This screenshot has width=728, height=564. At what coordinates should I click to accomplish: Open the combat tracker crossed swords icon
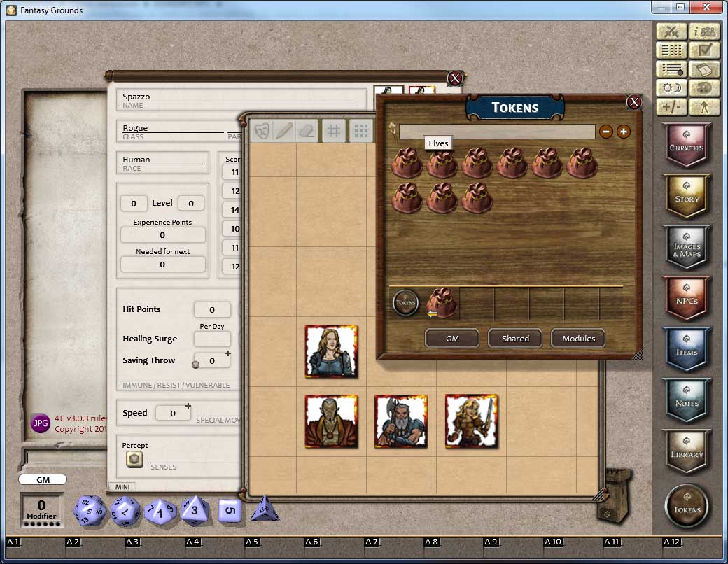coord(672,31)
